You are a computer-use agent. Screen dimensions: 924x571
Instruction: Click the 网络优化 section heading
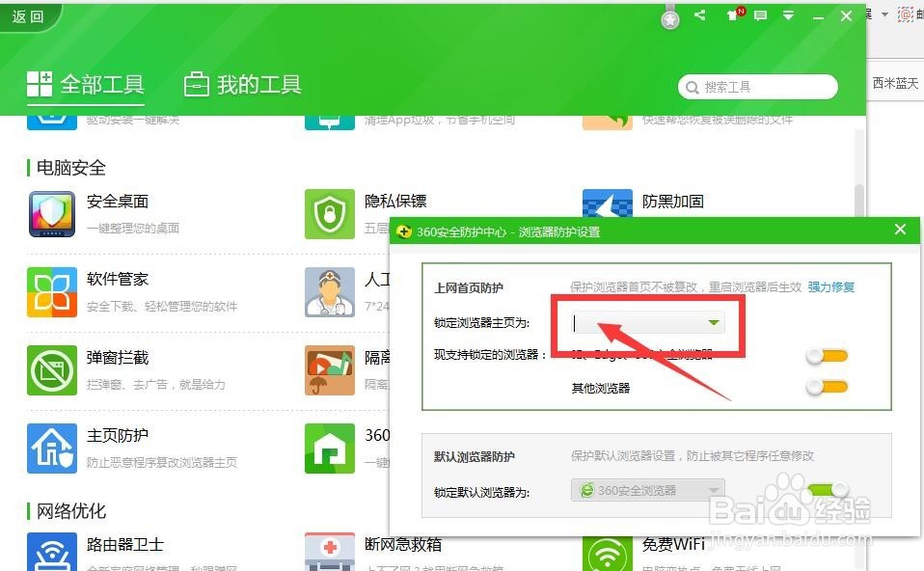70,511
